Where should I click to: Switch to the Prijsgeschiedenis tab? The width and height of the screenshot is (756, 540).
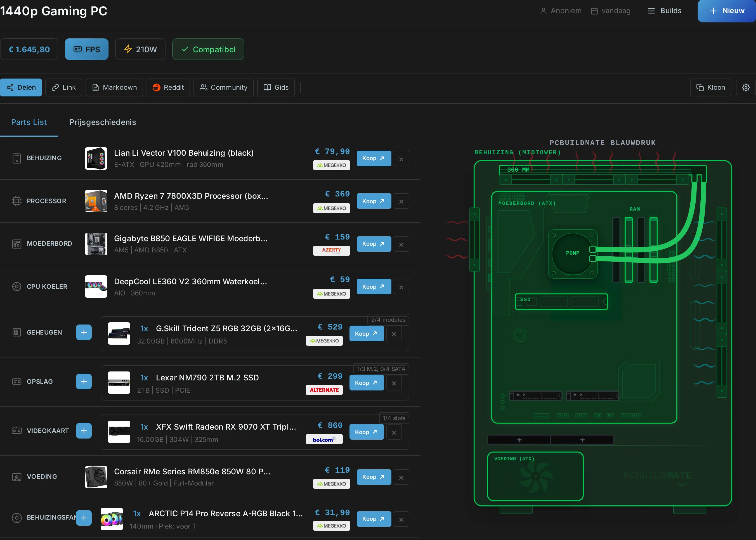pos(102,122)
